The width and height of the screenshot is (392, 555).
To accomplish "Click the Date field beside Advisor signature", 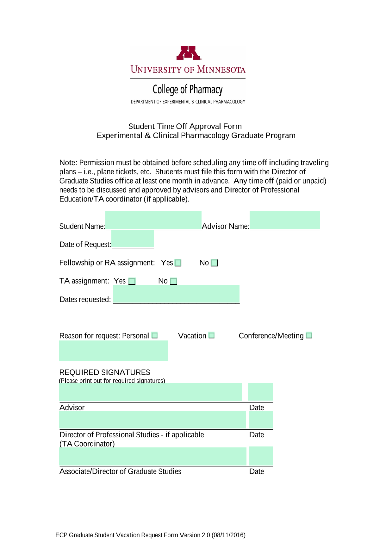I will point(260,392).
